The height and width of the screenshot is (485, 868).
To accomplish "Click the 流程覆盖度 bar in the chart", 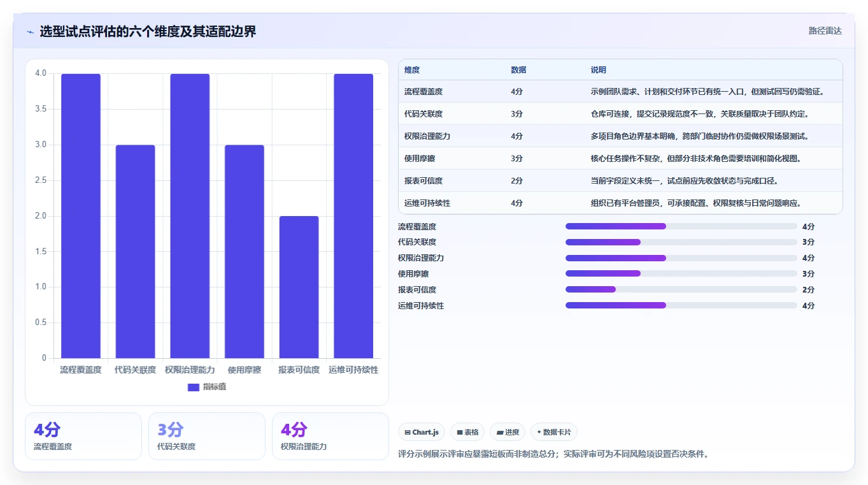I will coord(81,216).
